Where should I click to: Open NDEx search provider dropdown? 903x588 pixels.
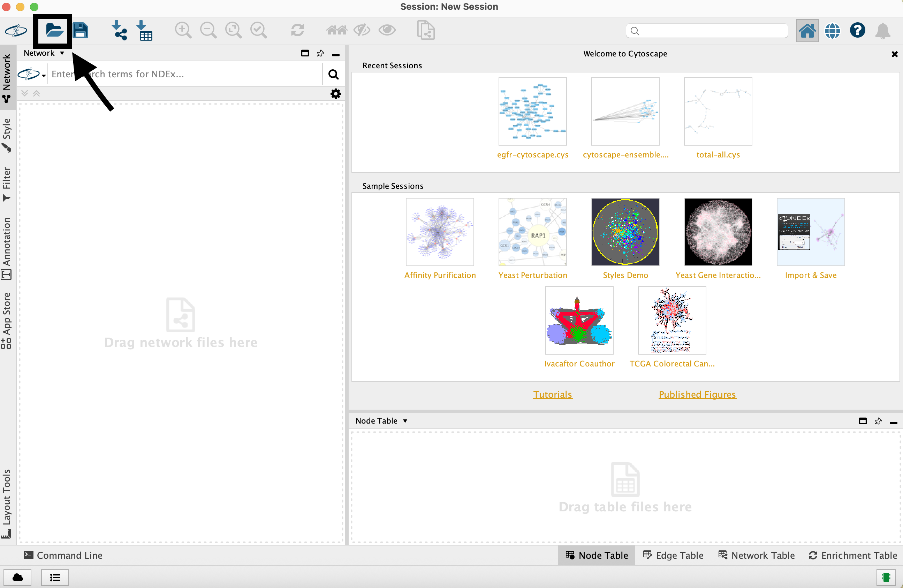pyautogui.click(x=33, y=74)
